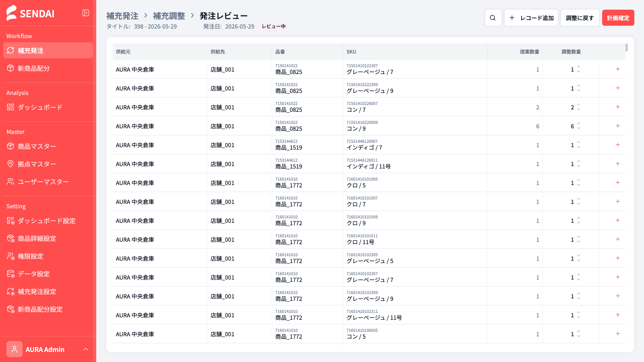The height and width of the screenshot is (362, 644).
Task: Open 商品マスター menu item
Action: click(48, 146)
